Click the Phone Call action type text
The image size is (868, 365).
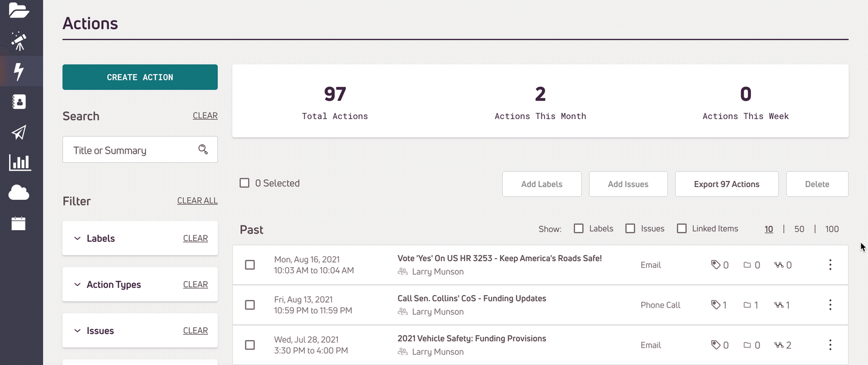[661, 305]
